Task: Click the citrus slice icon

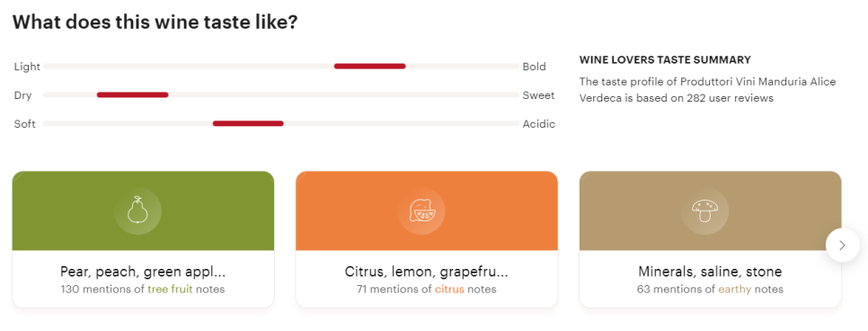Action: [x=421, y=210]
